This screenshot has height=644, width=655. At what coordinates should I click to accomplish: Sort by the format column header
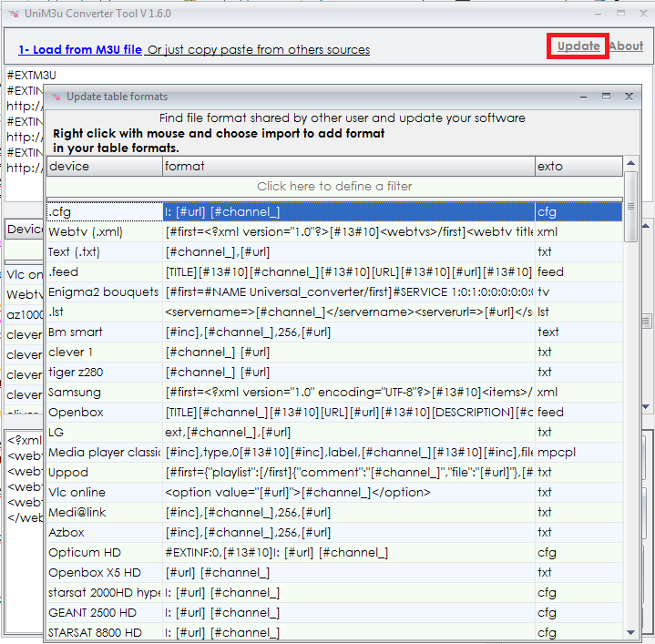pyautogui.click(x=349, y=166)
